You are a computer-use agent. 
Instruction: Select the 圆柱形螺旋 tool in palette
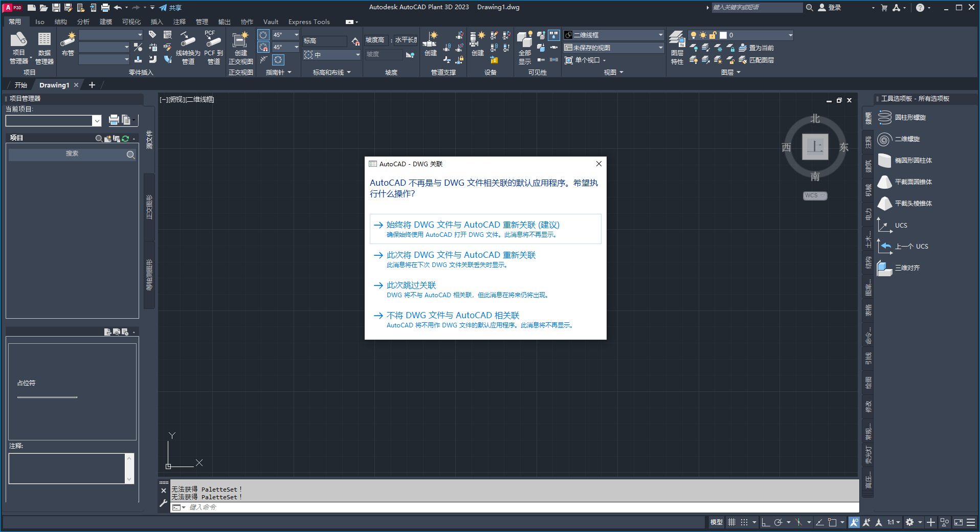pos(910,118)
